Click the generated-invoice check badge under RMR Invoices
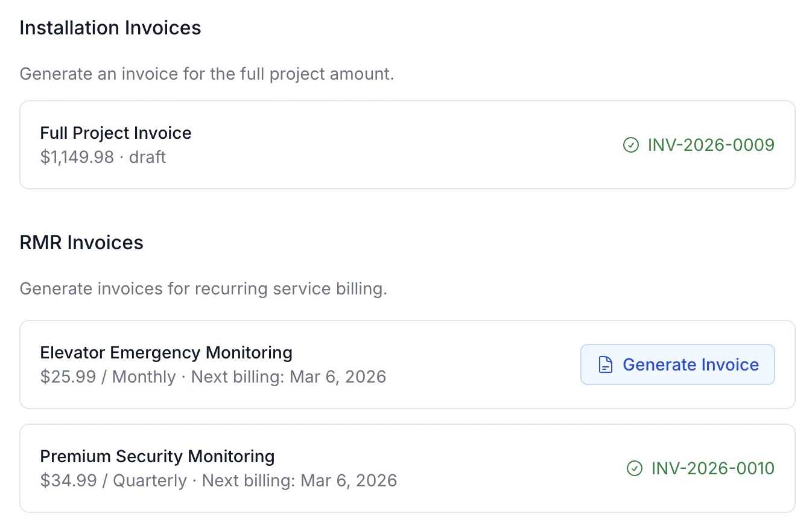The height and width of the screenshot is (531, 812). coord(635,468)
